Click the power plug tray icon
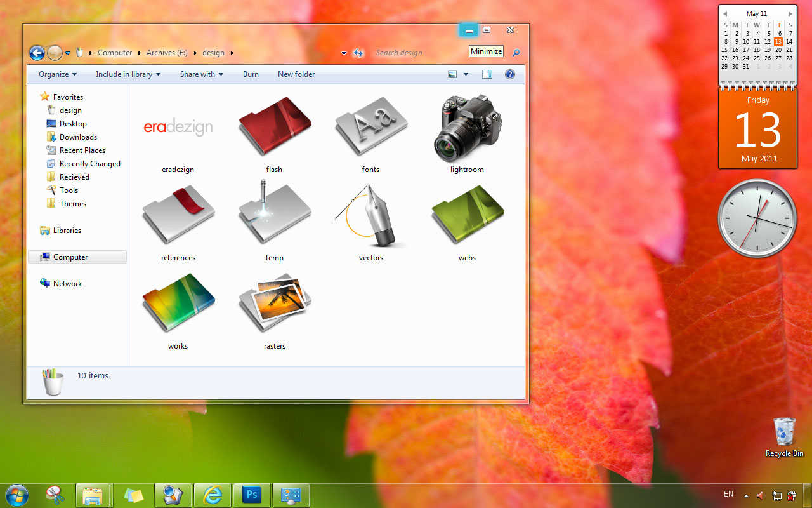This screenshot has height=508, width=812. point(792,495)
